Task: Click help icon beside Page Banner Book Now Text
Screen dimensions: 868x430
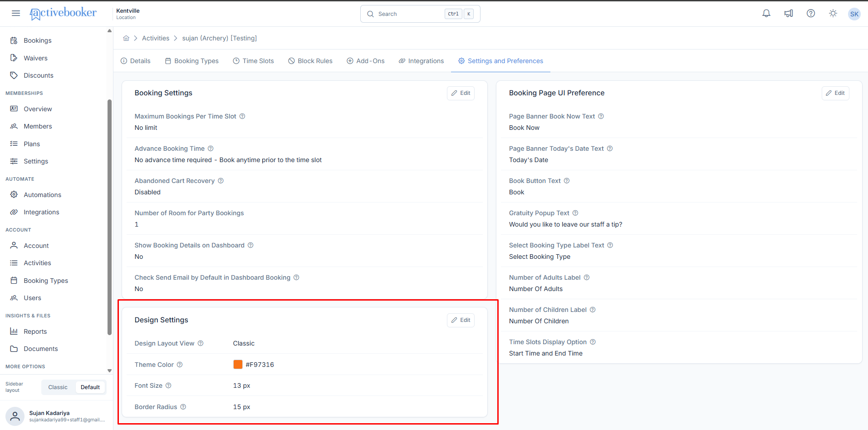Action: point(601,116)
